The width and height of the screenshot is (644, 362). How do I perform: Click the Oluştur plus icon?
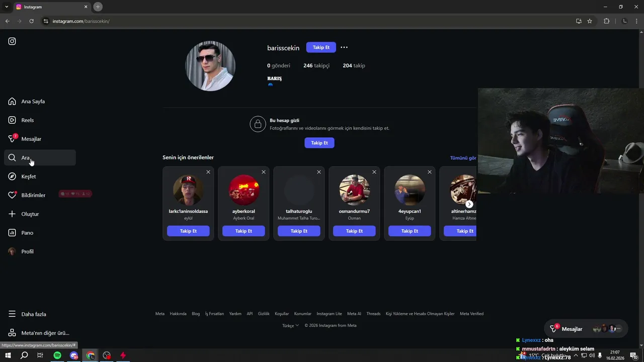(x=12, y=214)
